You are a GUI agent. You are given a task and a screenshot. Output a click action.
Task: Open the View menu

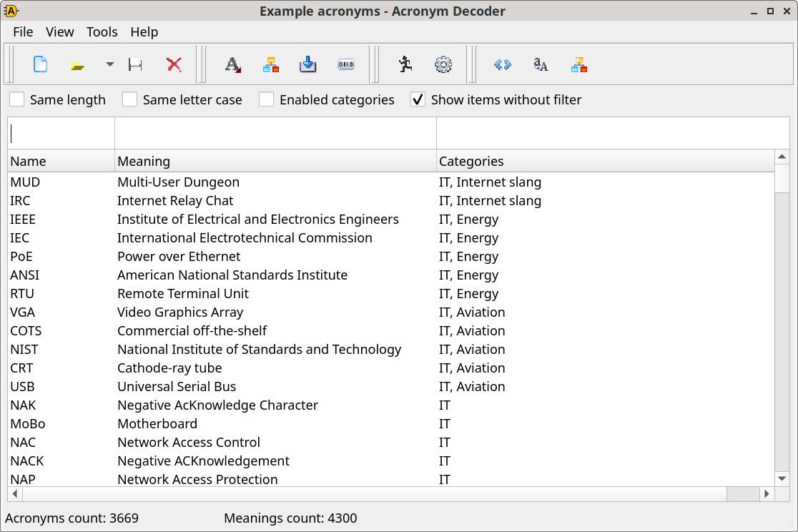(59, 31)
